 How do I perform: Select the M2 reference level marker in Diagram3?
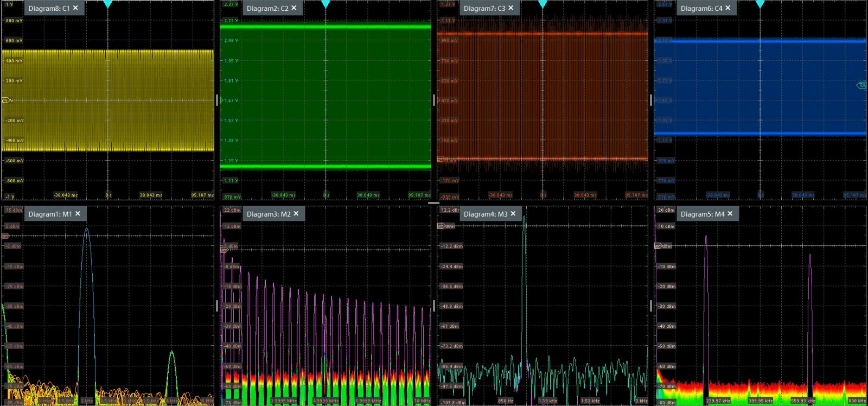point(224,250)
